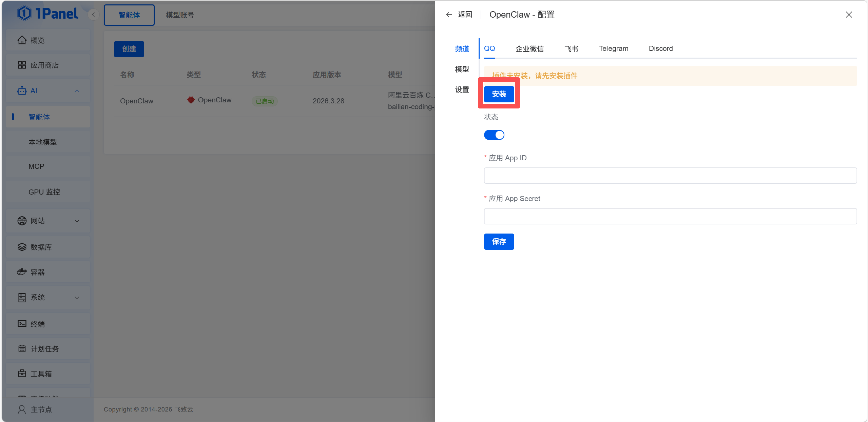
Task: Click the Docker whale icon for 容器
Action: (22, 272)
